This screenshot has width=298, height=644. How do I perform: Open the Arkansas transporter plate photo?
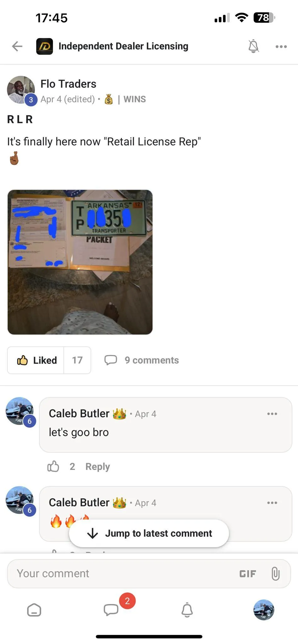click(80, 262)
